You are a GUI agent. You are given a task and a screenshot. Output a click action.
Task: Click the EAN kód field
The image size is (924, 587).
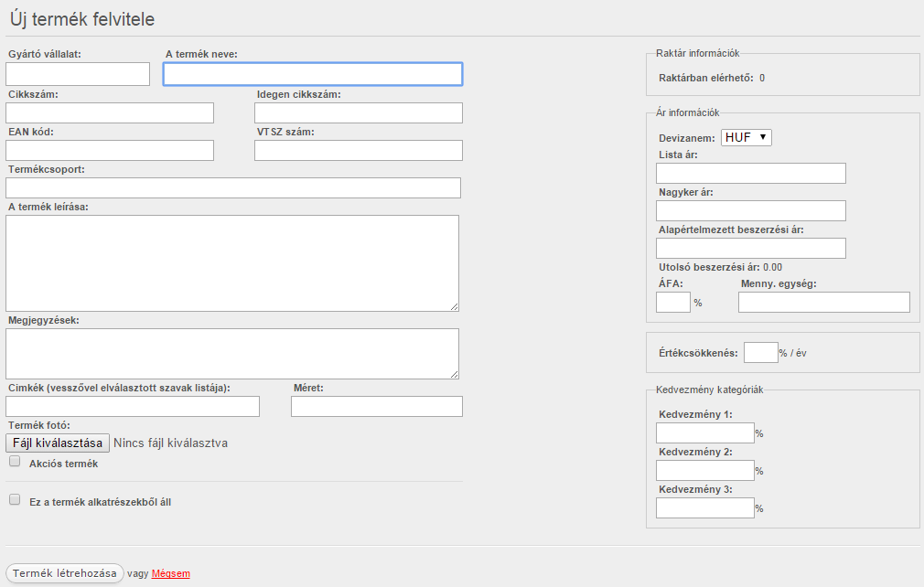pos(110,151)
